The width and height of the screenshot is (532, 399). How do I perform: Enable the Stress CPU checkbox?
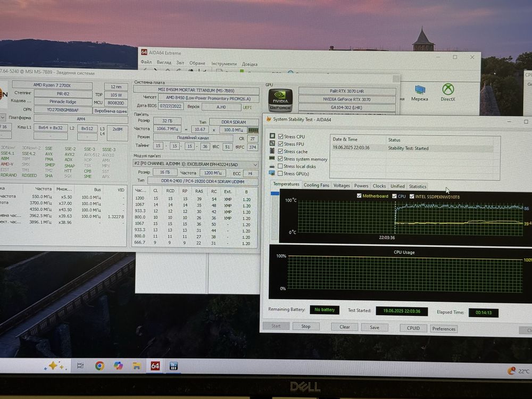[280, 136]
